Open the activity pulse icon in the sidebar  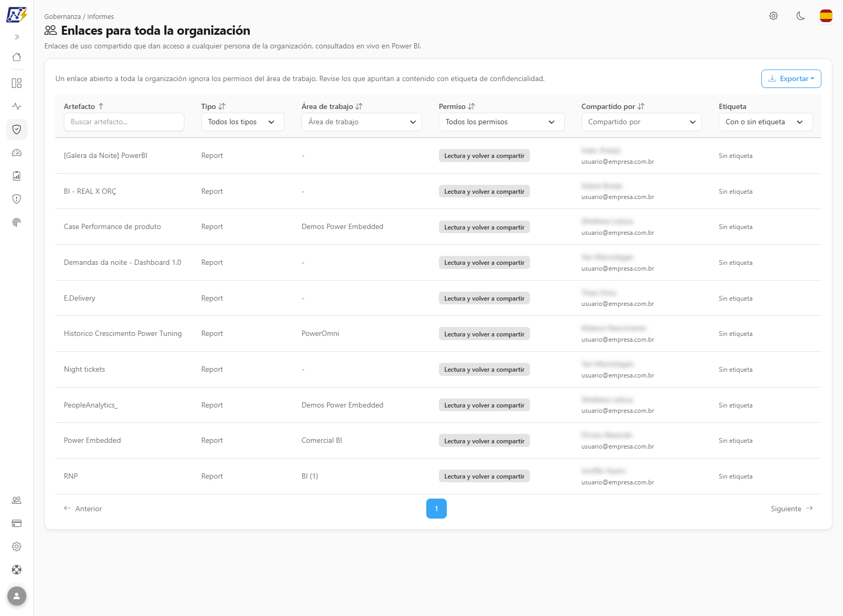pyautogui.click(x=17, y=106)
